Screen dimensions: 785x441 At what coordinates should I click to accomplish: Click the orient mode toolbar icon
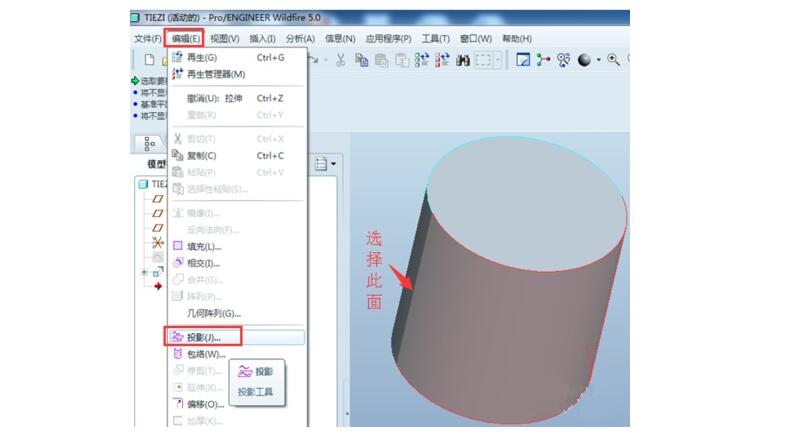click(x=564, y=60)
